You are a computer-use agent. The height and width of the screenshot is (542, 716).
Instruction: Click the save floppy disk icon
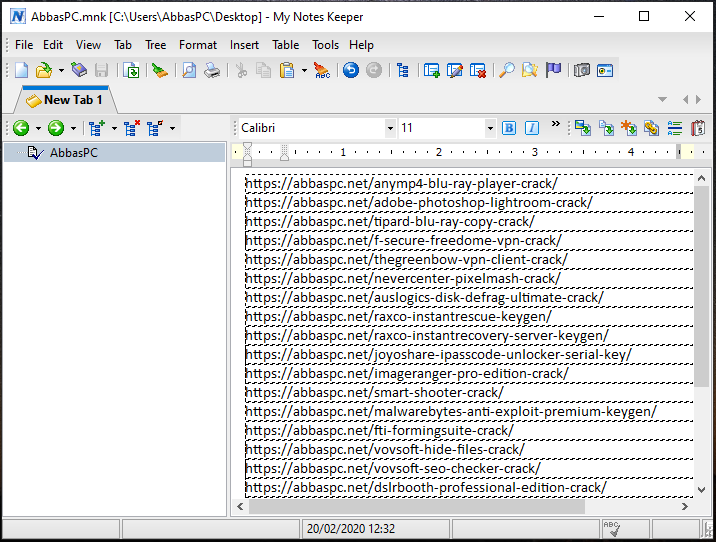(x=101, y=70)
